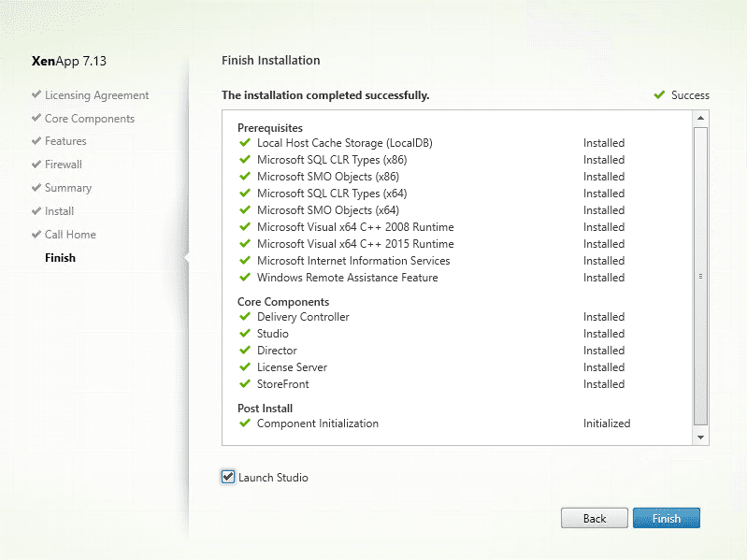Screen dimensions: 747x560
Task: Click the Prerequisites section heading
Action: [x=270, y=128]
